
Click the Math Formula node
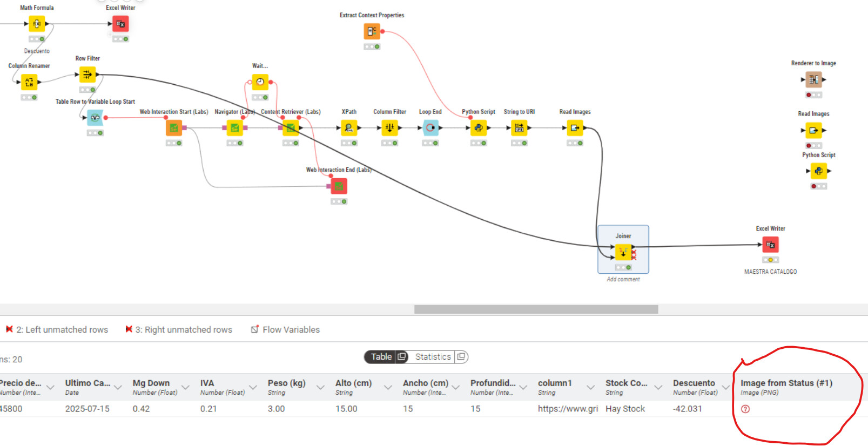point(37,24)
